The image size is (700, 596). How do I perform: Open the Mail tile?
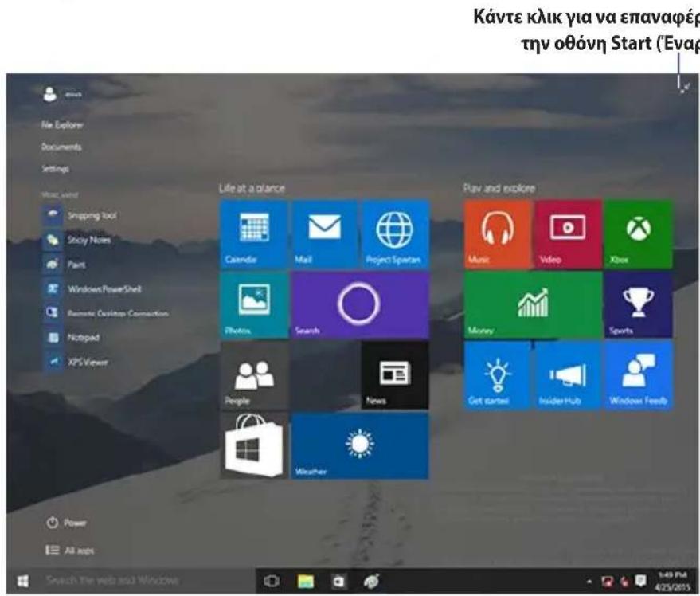325,234
